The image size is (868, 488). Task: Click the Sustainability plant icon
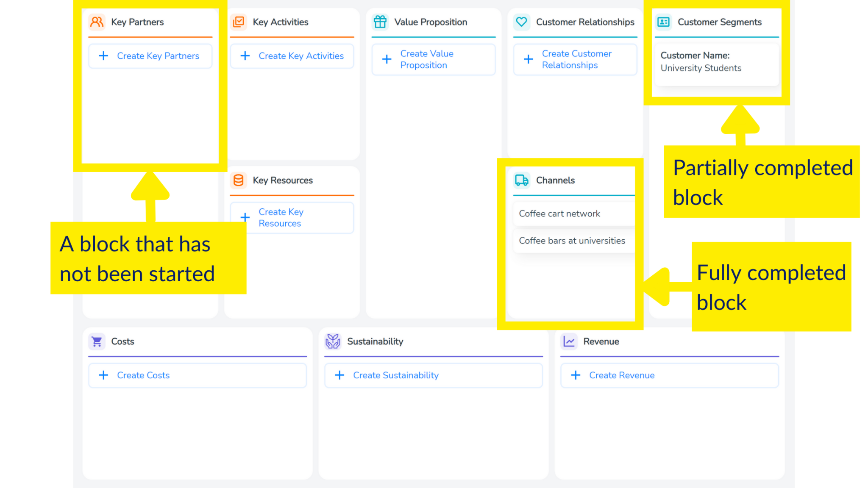pyautogui.click(x=333, y=341)
